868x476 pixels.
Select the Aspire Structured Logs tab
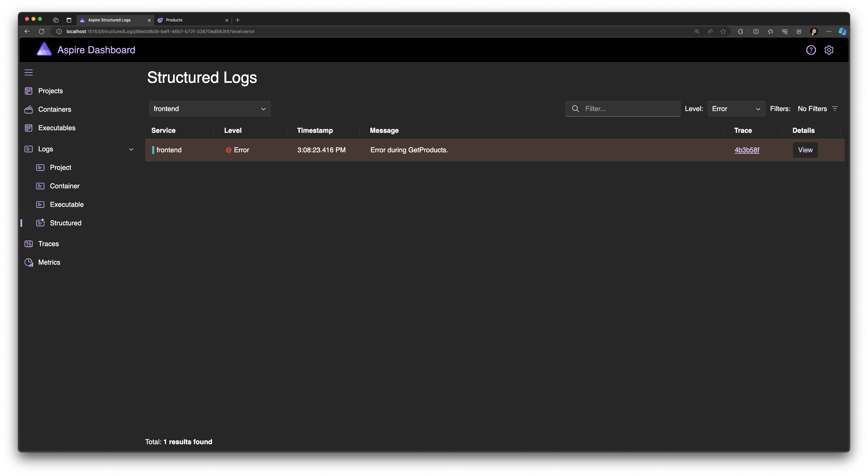[115, 20]
